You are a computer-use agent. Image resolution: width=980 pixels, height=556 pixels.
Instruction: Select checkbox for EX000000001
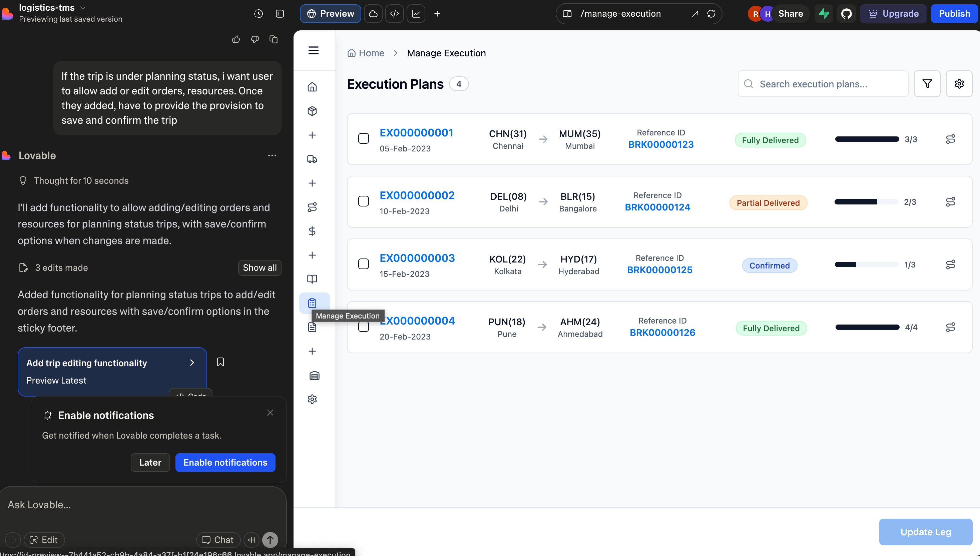[363, 139]
